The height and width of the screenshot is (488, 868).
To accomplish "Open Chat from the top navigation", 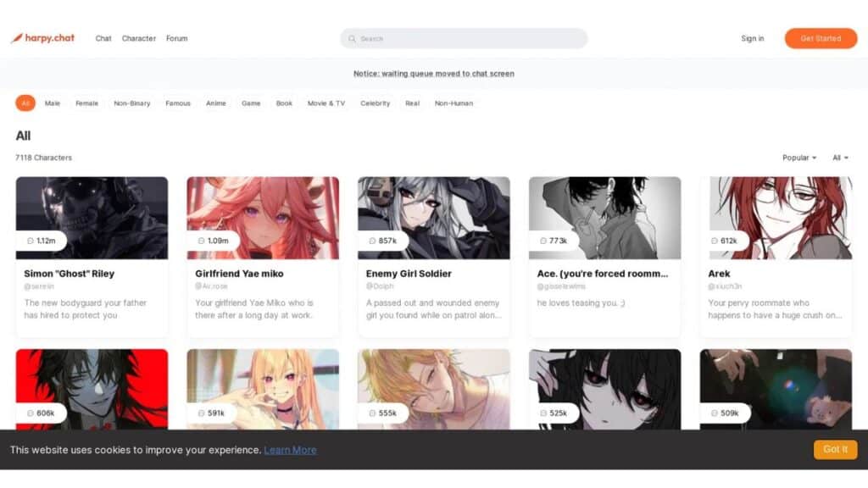I will click(x=103, y=38).
